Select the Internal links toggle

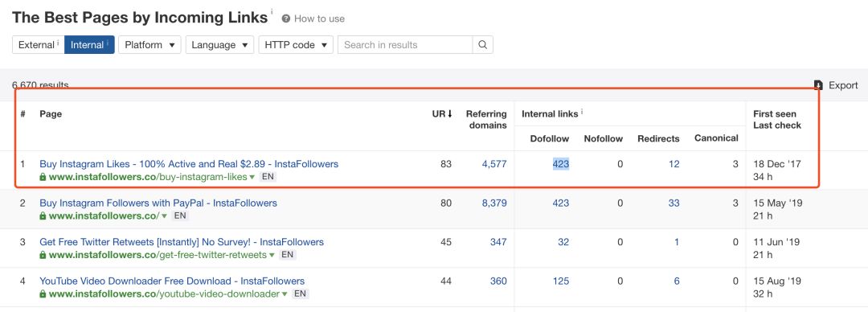(x=89, y=45)
